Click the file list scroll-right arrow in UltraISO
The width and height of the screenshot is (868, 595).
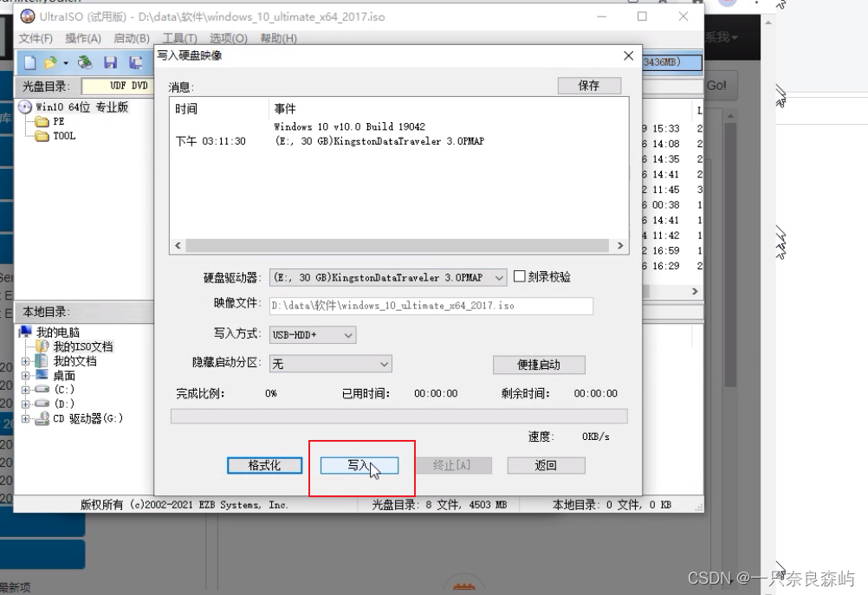(x=695, y=291)
